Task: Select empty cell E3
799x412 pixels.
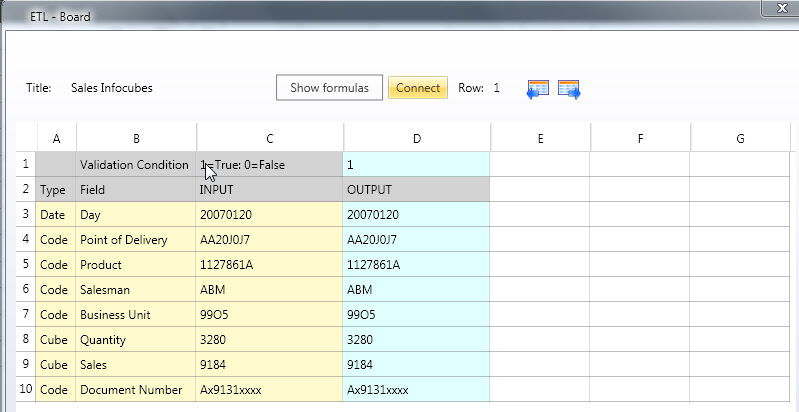Action: pos(540,214)
